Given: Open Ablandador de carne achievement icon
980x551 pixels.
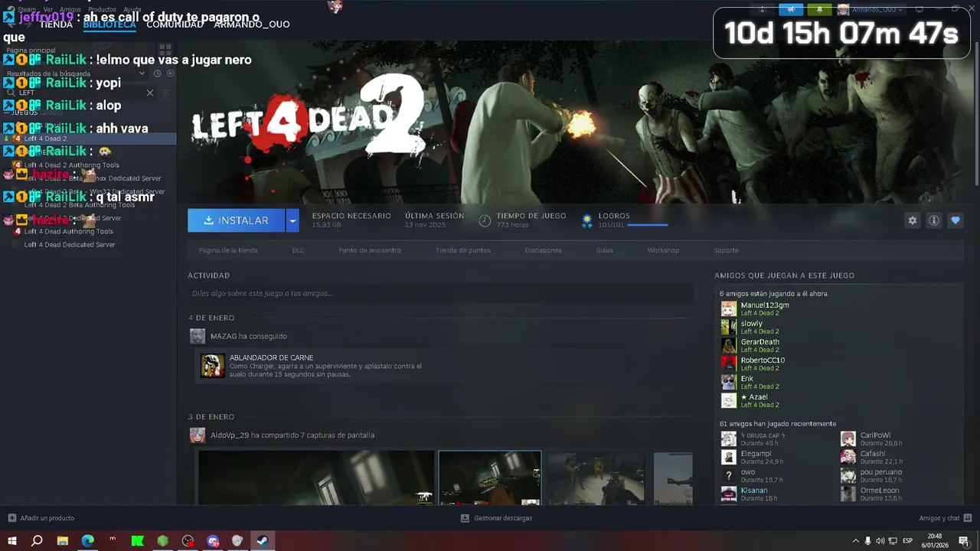Looking at the screenshot, I should (x=213, y=366).
